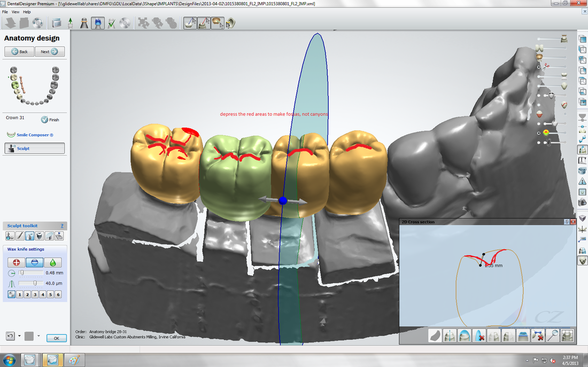
Task: Open the View menu
Action: (x=16, y=12)
